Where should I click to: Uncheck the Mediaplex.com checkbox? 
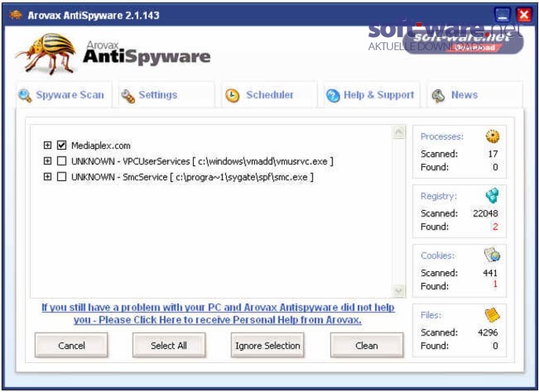[x=61, y=145]
